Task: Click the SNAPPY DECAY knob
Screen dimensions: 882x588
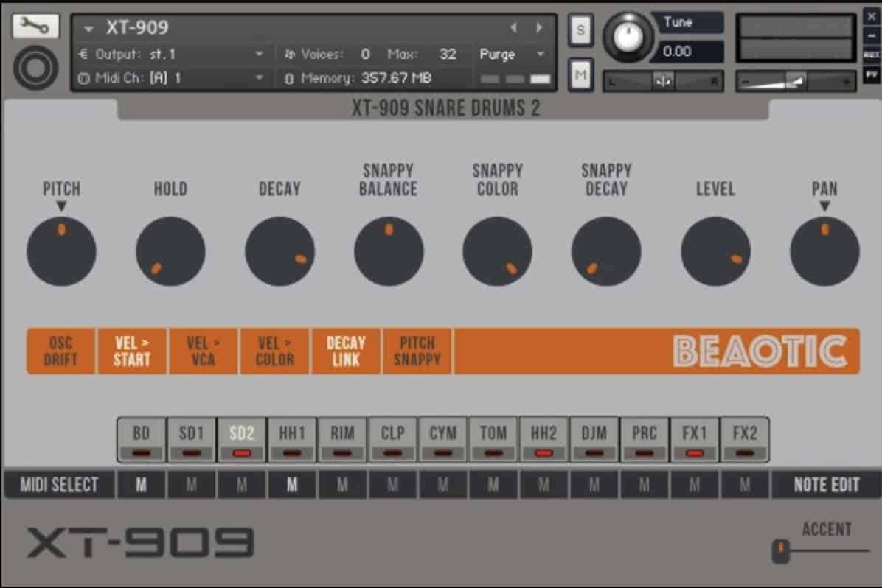Action: pos(606,251)
